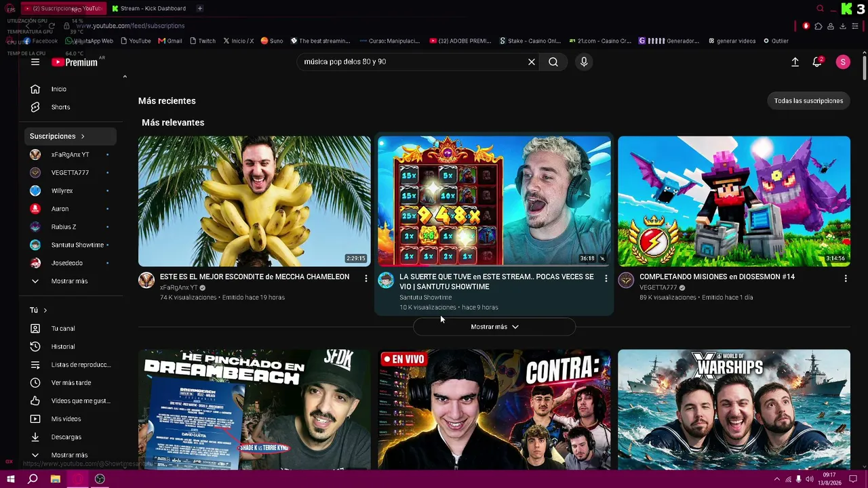The height and width of the screenshot is (488, 868).
Task: Open Santutu Showtime avatar beside video title
Action: click(x=386, y=280)
